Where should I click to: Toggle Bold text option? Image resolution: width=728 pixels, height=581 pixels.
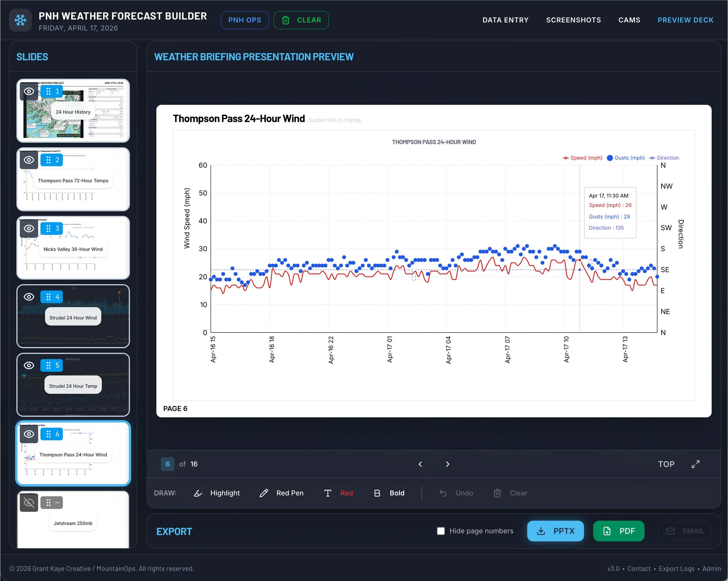click(389, 493)
